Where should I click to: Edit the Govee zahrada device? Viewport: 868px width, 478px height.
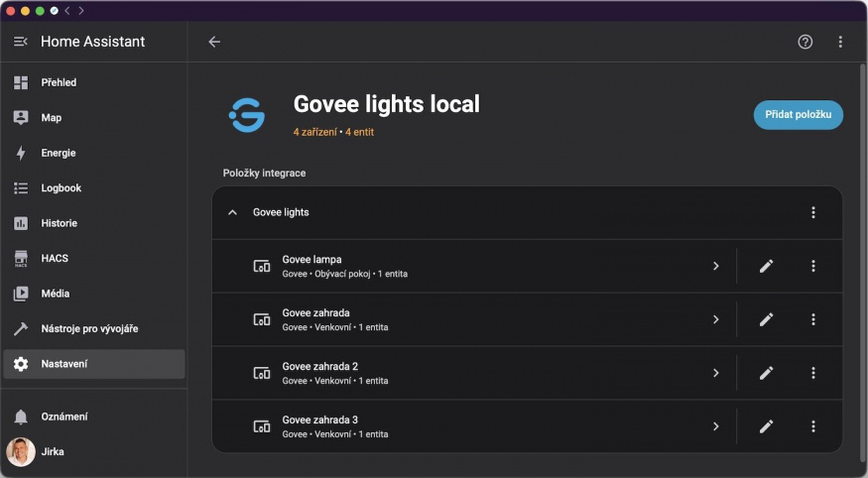tap(766, 319)
